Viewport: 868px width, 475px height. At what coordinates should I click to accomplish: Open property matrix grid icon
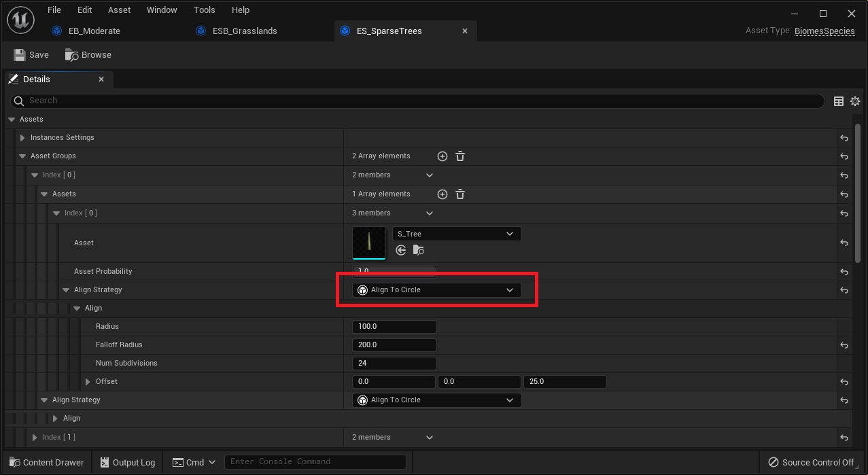click(839, 101)
